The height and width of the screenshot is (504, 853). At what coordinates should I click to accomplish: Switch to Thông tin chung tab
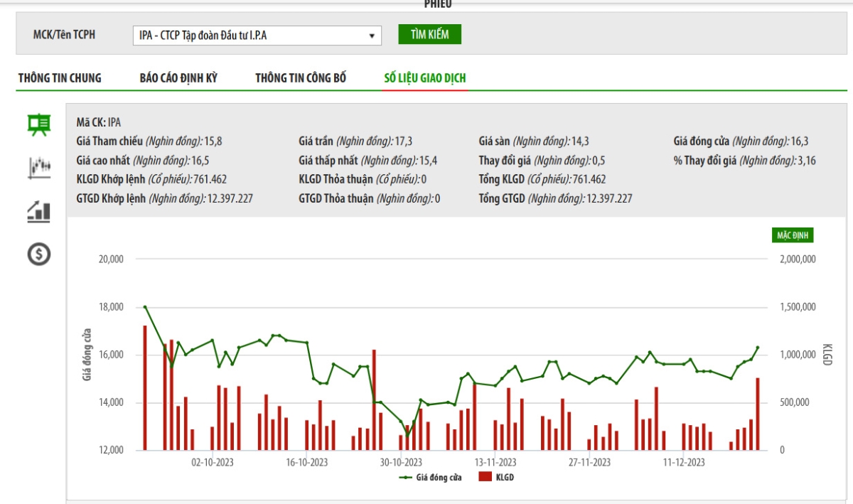pos(60,78)
